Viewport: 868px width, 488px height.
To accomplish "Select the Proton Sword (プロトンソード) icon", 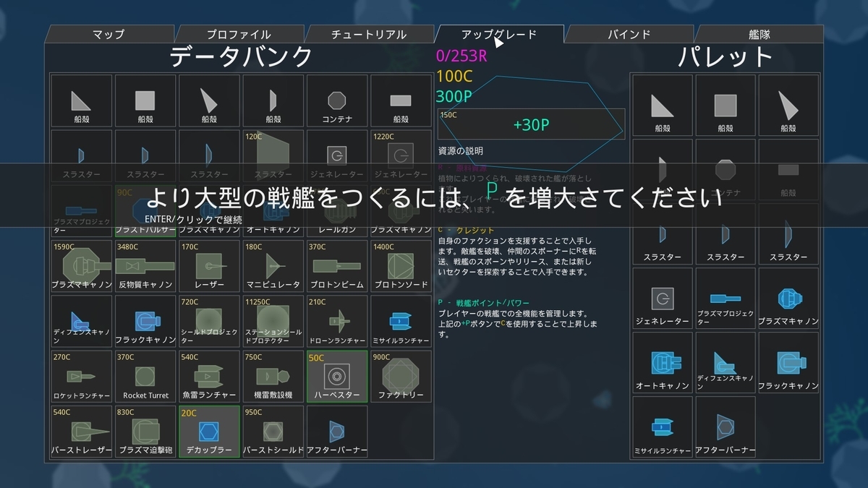I will [400, 265].
